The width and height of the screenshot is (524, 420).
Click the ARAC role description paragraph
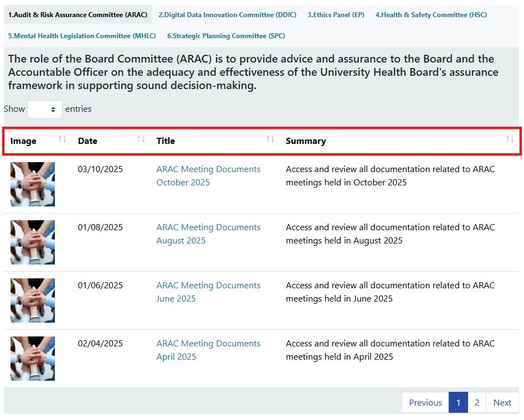click(253, 72)
